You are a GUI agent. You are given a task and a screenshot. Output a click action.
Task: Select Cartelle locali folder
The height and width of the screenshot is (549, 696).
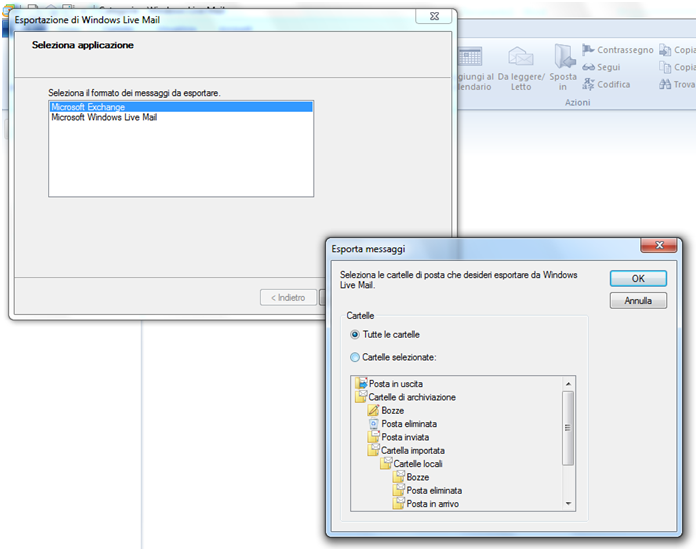(418, 464)
